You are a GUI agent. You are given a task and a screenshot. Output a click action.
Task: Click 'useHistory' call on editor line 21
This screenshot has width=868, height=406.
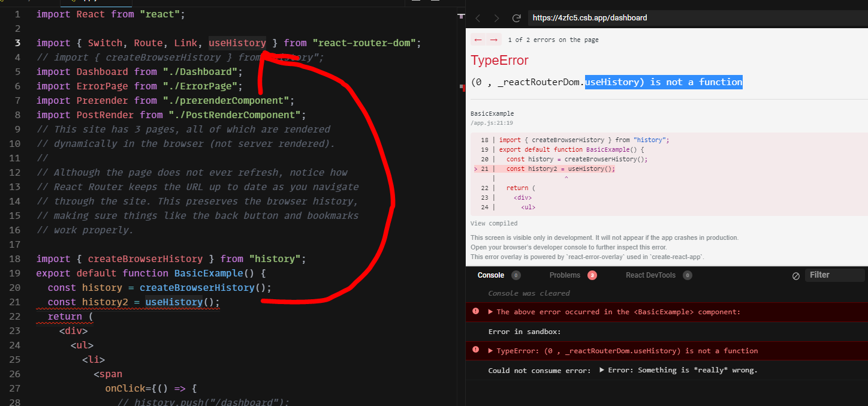pos(174,302)
